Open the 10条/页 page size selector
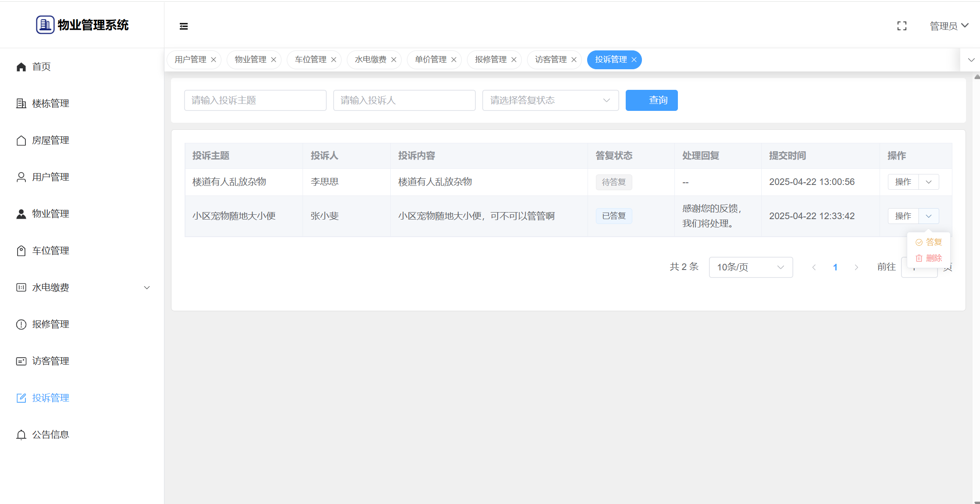Screen dimensions: 980x504 click(750, 267)
